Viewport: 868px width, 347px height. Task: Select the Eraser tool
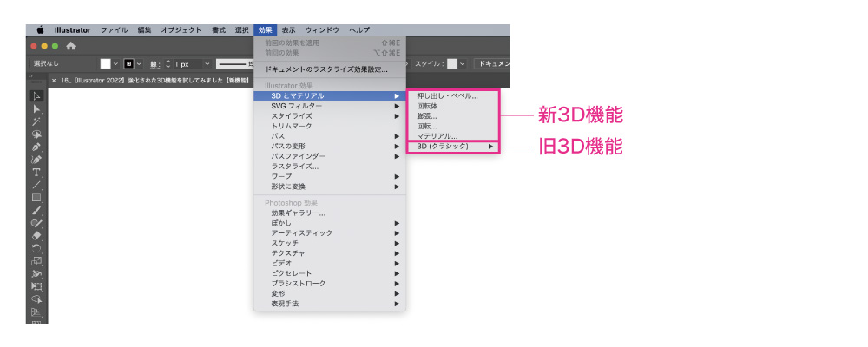point(36,236)
